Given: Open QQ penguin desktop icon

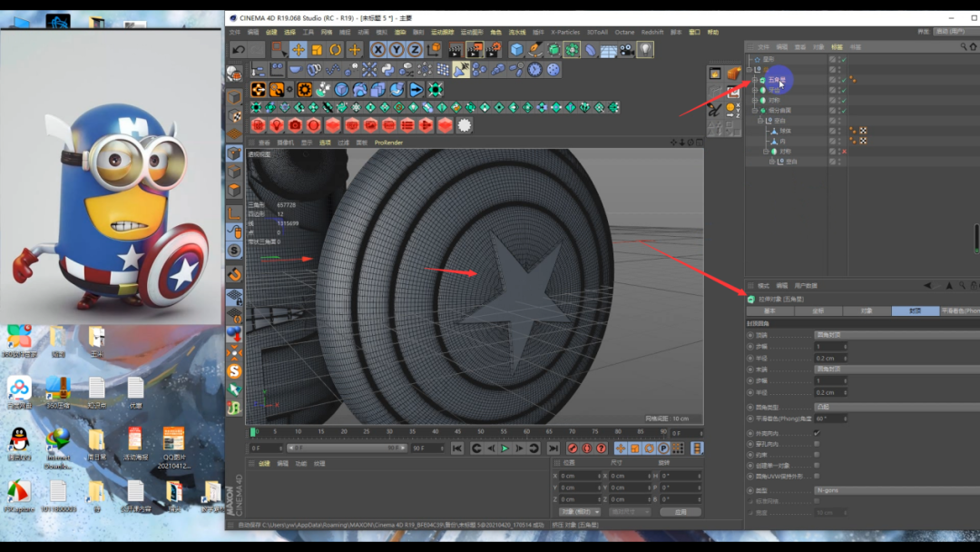Looking at the screenshot, I should coord(19,444).
